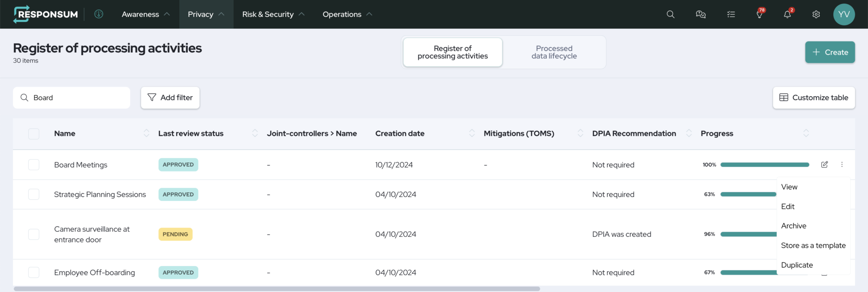Select the Strategic Planning Sessions checkbox
Screen dimensions: 868x292
[x=34, y=194]
